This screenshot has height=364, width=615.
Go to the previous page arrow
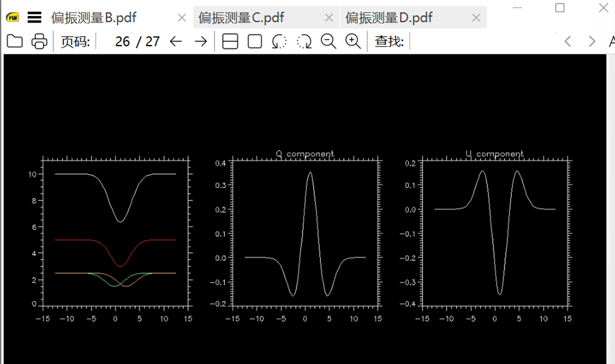(x=175, y=41)
